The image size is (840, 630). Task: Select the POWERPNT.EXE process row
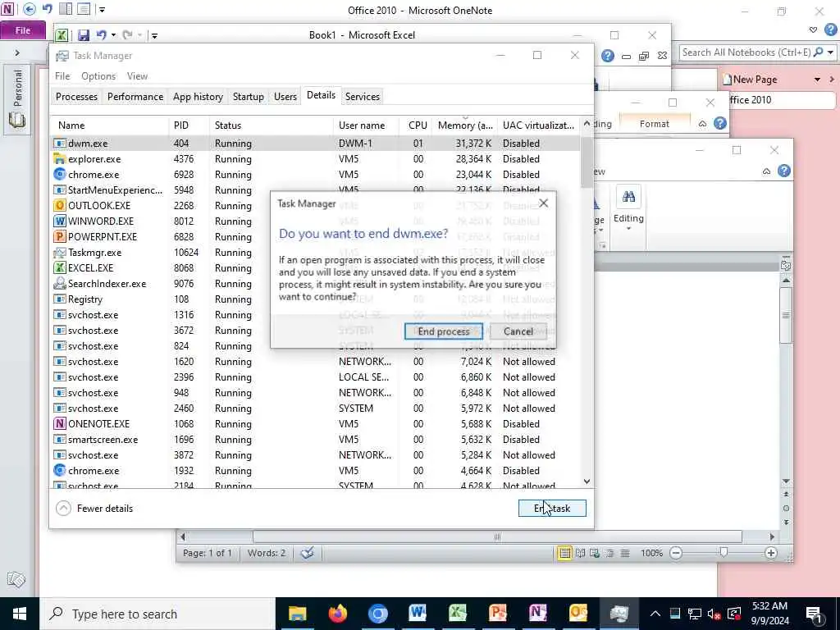click(x=161, y=237)
